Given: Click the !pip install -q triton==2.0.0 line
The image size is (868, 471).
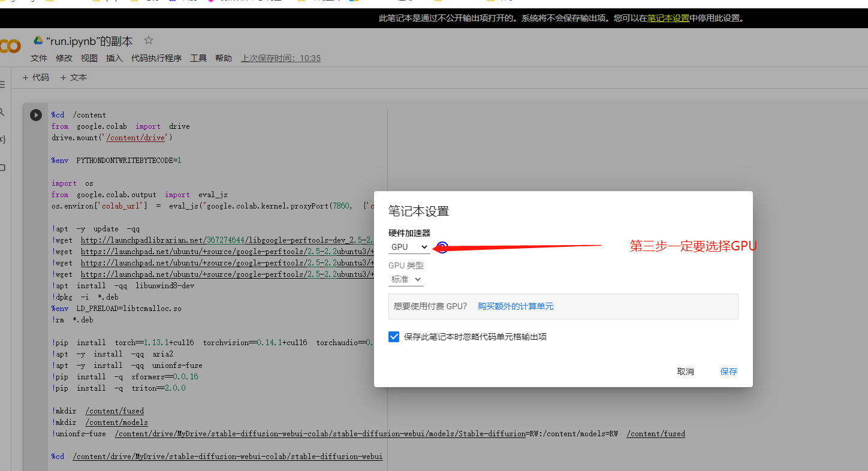Looking at the screenshot, I should tap(119, 388).
